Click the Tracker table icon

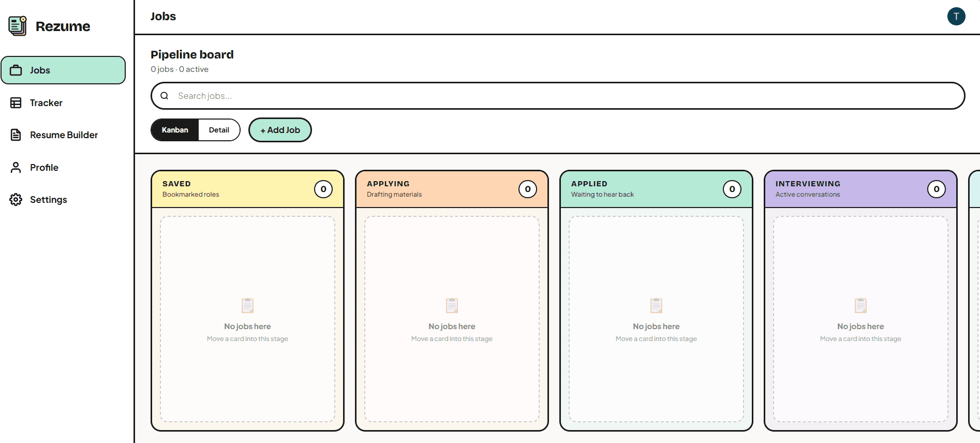pos(16,103)
